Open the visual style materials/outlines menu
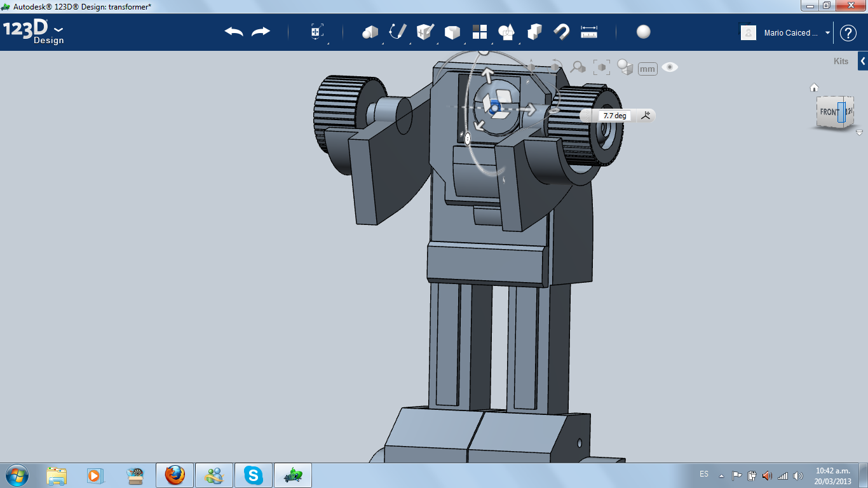Image resolution: width=868 pixels, height=488 pixels. [x=625, y=67]
